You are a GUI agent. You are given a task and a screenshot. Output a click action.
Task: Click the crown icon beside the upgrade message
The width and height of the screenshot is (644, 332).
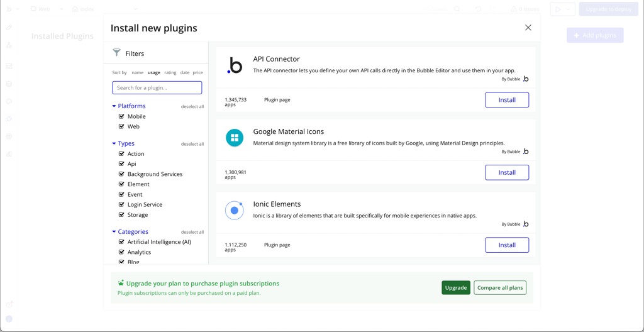121,283
